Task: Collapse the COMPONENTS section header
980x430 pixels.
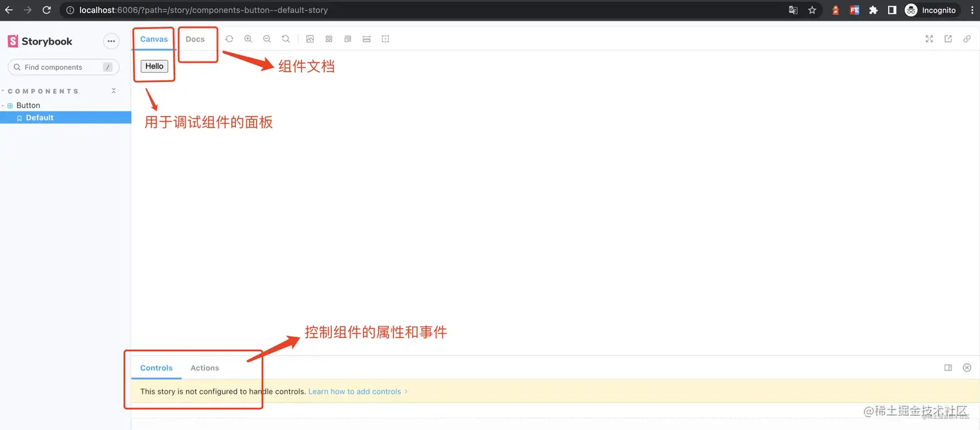Action: (x=43, y=91)
